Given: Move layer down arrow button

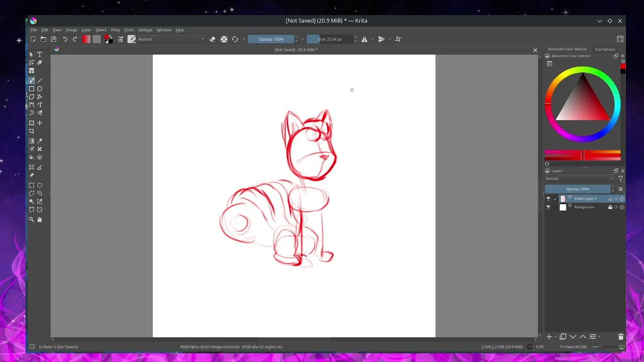Looking at the screenshot, I should pyautogui.click(x=573, y=337).
